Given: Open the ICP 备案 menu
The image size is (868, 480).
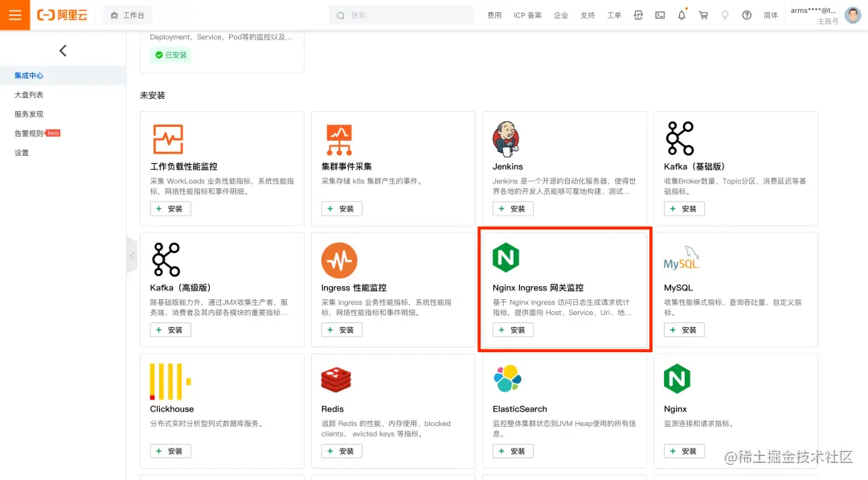Looking at the screenshot, I should pyautogui.click(x=527, y=15).
